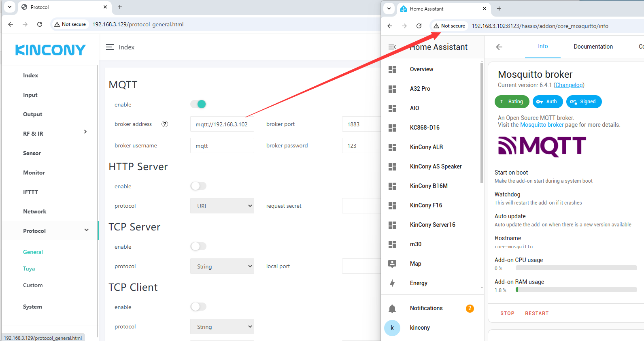Screen dimensions: 644x341
Task: Open the Notifications bell icon
Action: pyautogui.click(x=392, y=309)
